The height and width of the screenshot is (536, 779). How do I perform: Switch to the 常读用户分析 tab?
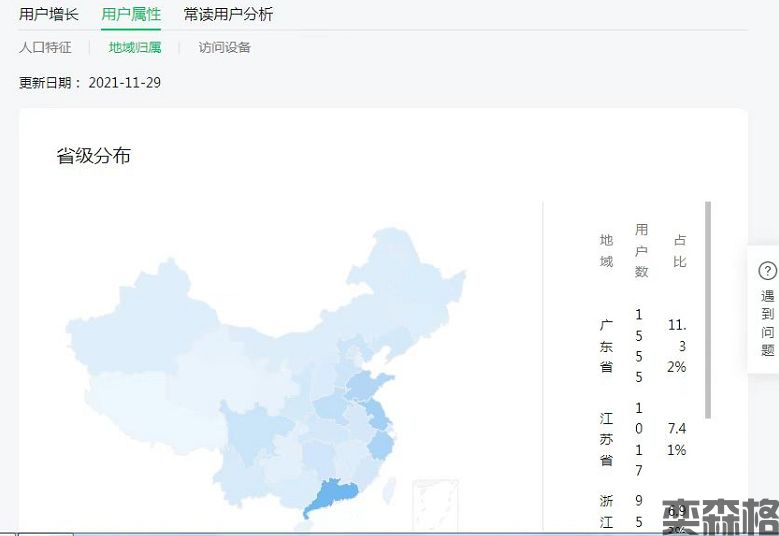coord(228,14)
